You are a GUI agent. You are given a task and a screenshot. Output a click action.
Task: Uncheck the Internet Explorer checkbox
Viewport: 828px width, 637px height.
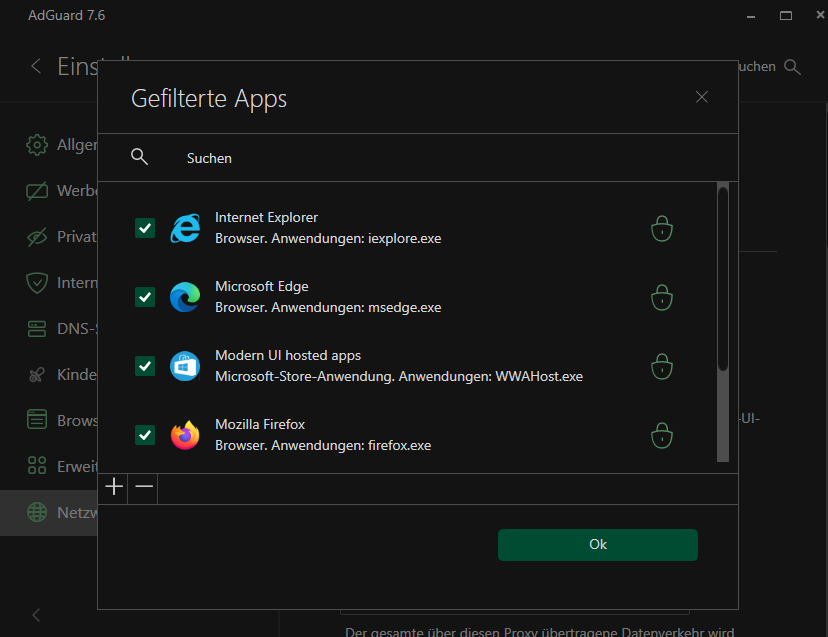(x=145, y=229)
